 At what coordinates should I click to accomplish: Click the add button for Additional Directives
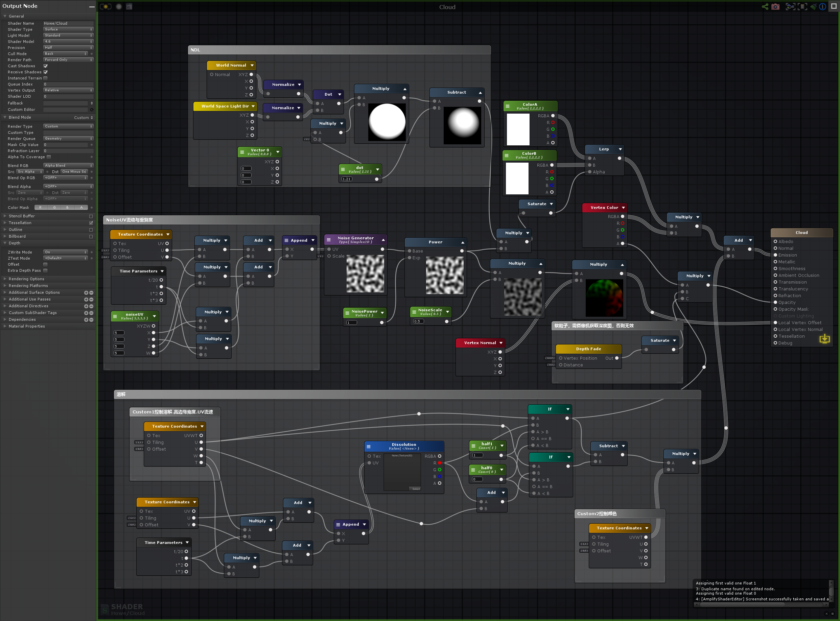click(x=86, y=306)
